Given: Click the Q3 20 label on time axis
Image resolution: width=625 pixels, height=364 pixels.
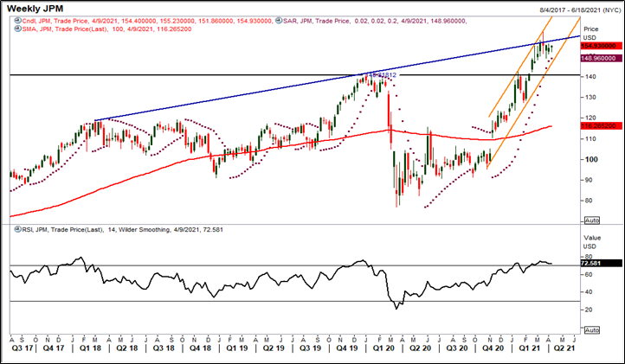Looking at the screenshot, I should tap(457, 348).
